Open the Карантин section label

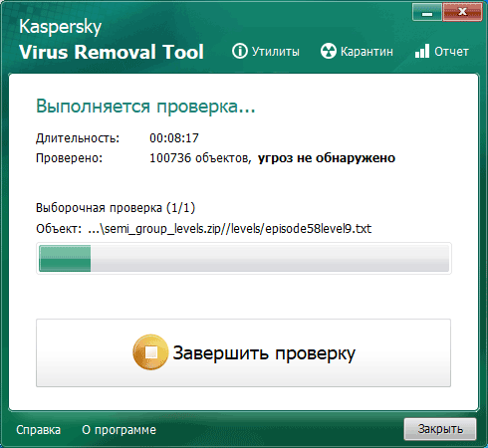tap(366, 52)
